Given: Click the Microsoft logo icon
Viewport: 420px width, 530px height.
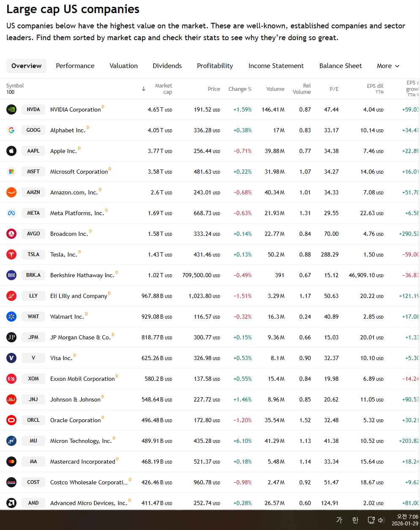Looking at the screenshot, I should [x=11, y=172].
